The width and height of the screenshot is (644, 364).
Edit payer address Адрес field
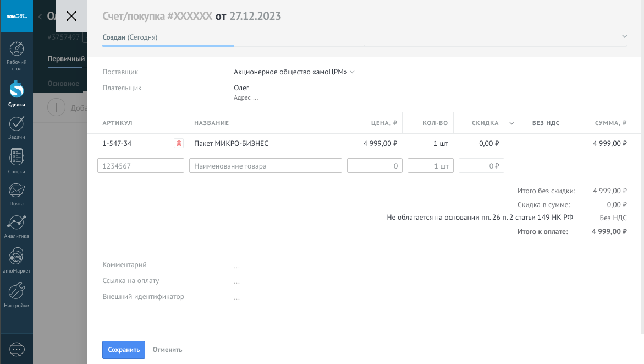[246, 98]
